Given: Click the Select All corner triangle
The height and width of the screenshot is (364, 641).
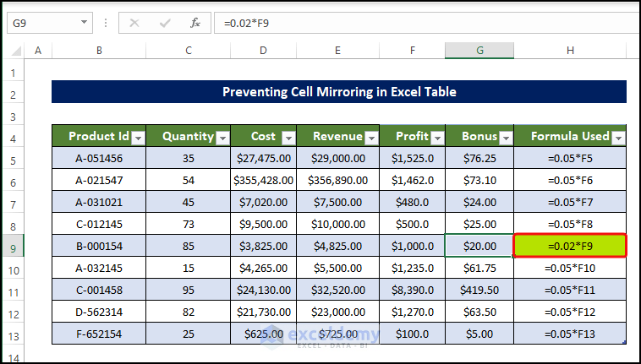Looking at the screenshot, I should pyautogui.click(x=14, y=52).
